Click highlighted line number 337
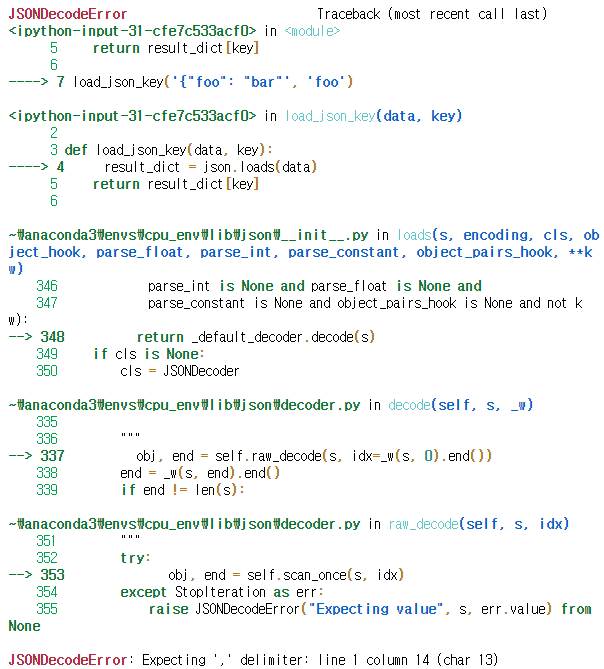 click(x=52, y=456)
